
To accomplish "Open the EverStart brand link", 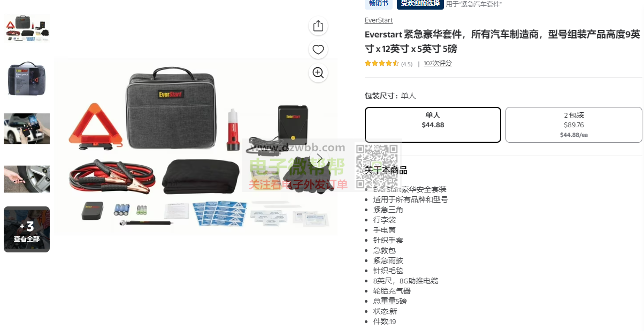I will pyautogui.click(x=379, y=20).
